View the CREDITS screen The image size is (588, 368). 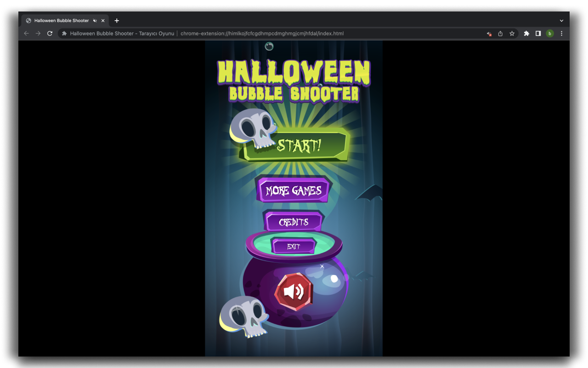(x=294, y=222)
